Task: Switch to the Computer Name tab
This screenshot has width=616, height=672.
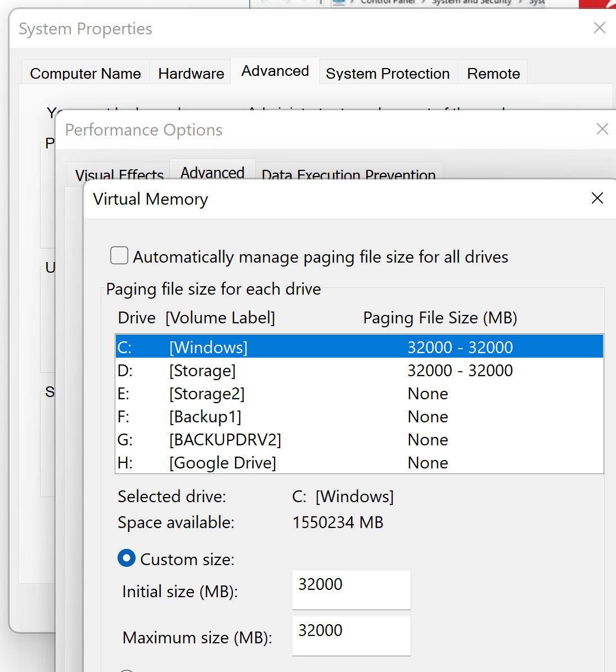Action: 86,74
